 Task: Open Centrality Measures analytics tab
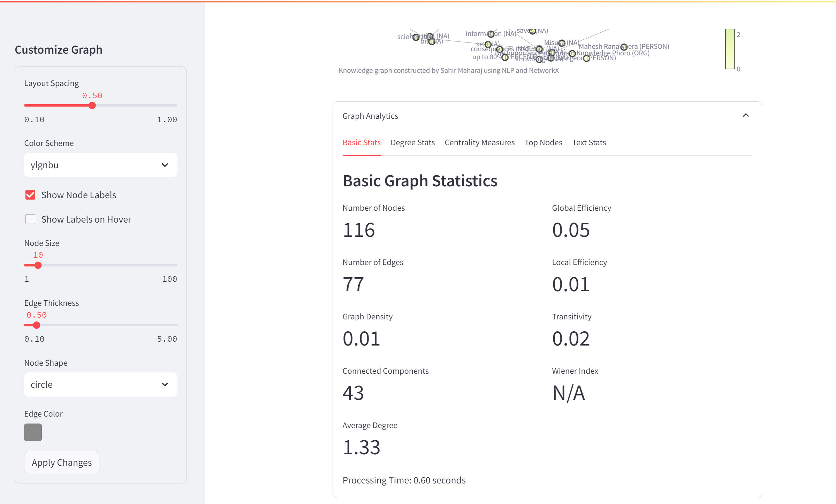479,142
